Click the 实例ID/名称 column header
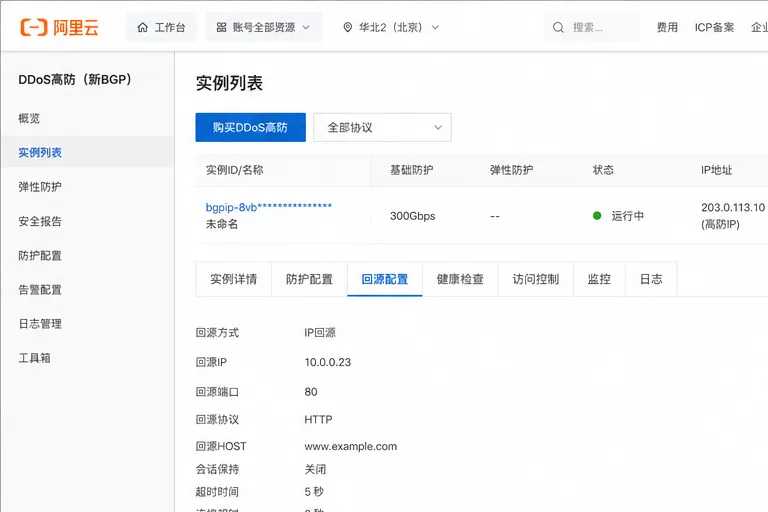Viewport: 768px width, 512px height. (235, 170)
